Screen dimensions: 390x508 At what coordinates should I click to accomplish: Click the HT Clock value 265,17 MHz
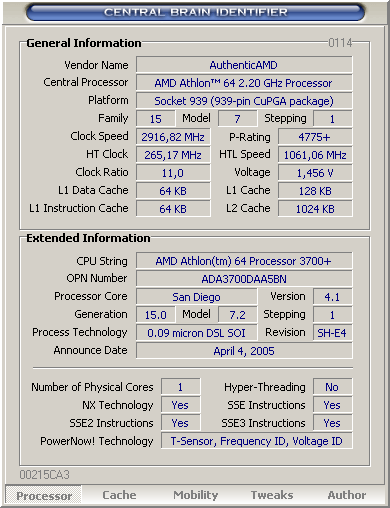173,155
